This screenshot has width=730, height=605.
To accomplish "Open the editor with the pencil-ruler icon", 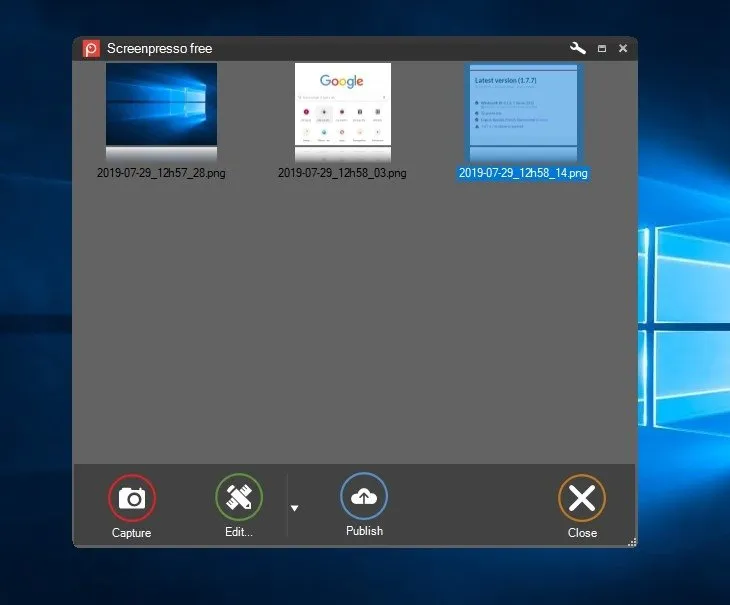I will [239, 497].
